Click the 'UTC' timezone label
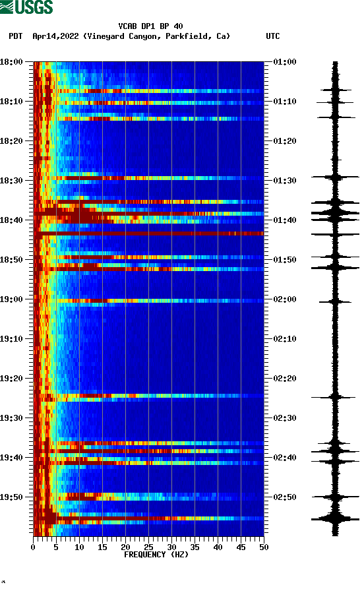The image size is (364, 589). [x=273, y=36]
